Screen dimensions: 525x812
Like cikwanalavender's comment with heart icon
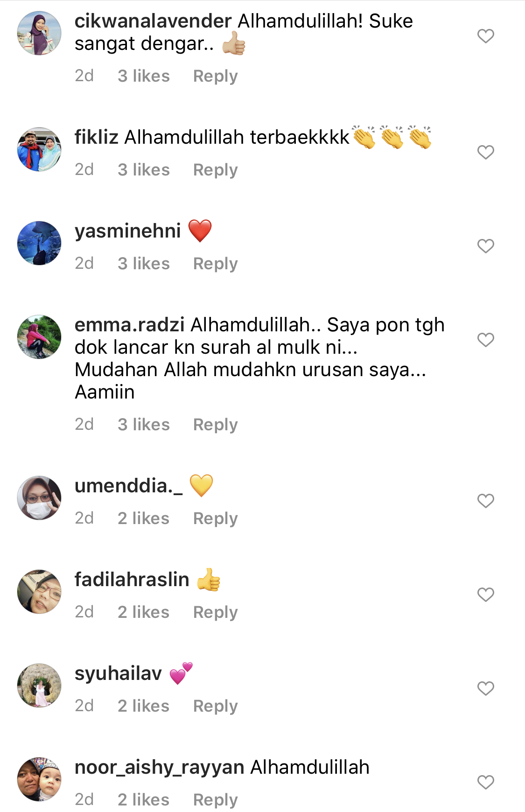click(485, 36)
